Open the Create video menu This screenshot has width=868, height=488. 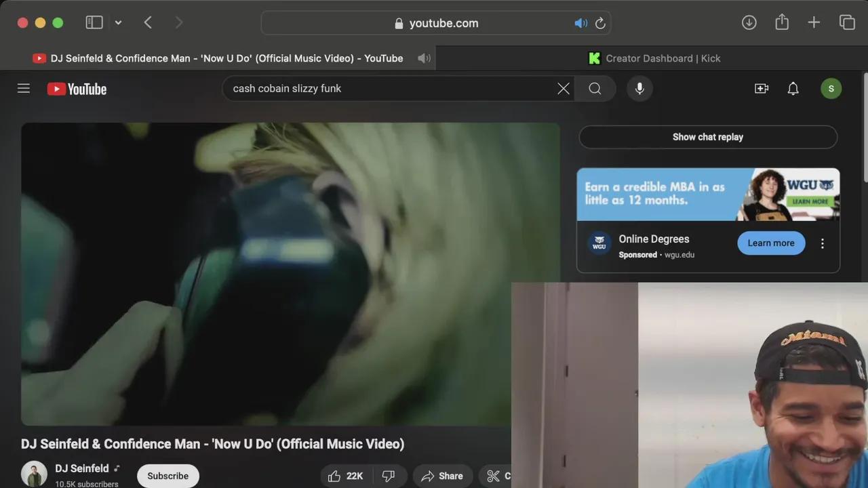tap(762, 89)
